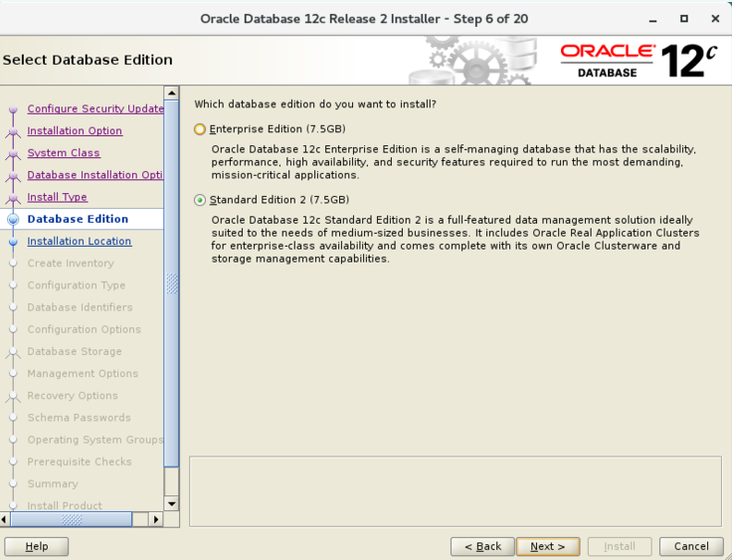Viewport: 732px width, 560px height.
Task: Return to the System Class step
Action: pyautogui.click(x=64, y=153)
